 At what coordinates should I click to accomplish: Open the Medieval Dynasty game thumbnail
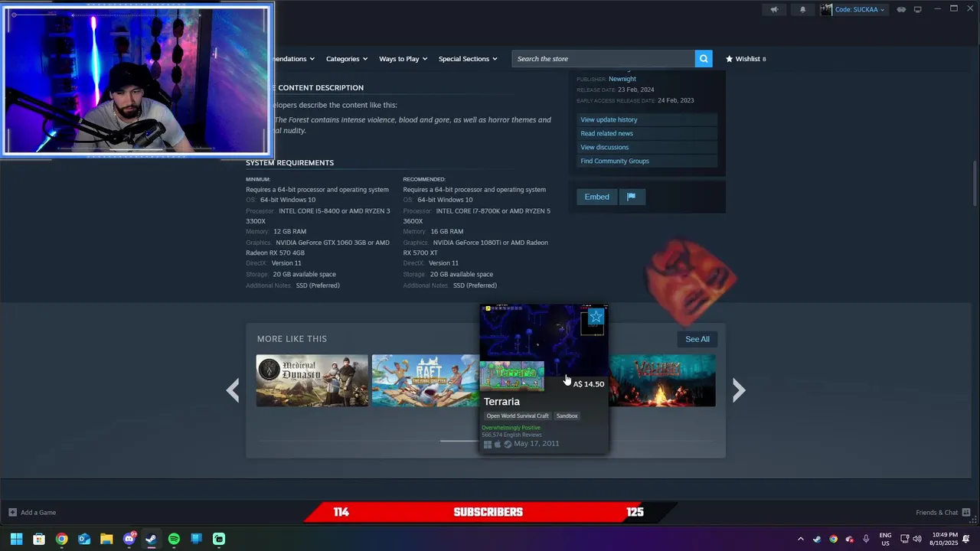312,380
